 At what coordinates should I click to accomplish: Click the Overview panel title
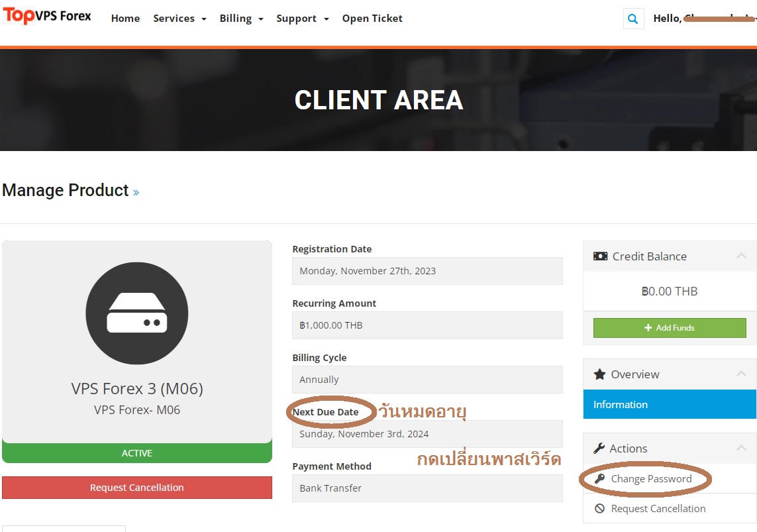click(635, 374)
